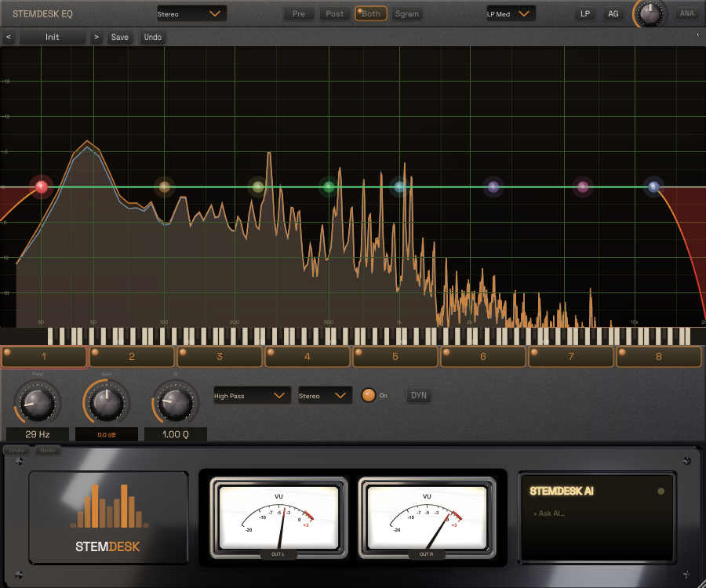Toggle band 7 enable LED
This screenshot has width=706, height=588.
coord(534,352)
